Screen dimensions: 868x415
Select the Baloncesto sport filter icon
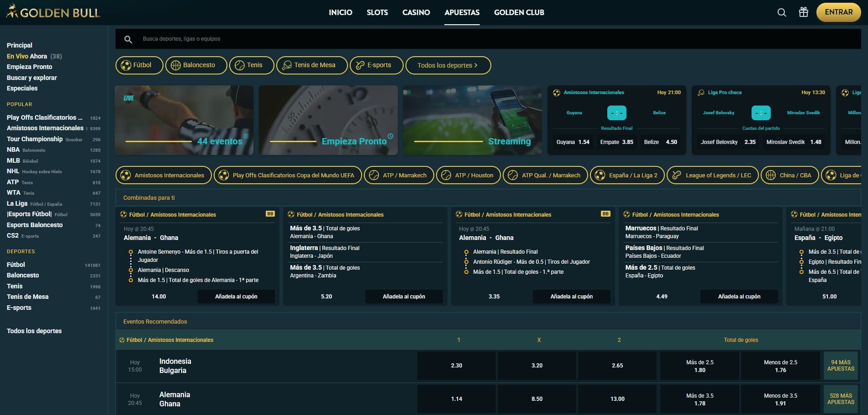point(176,65)
